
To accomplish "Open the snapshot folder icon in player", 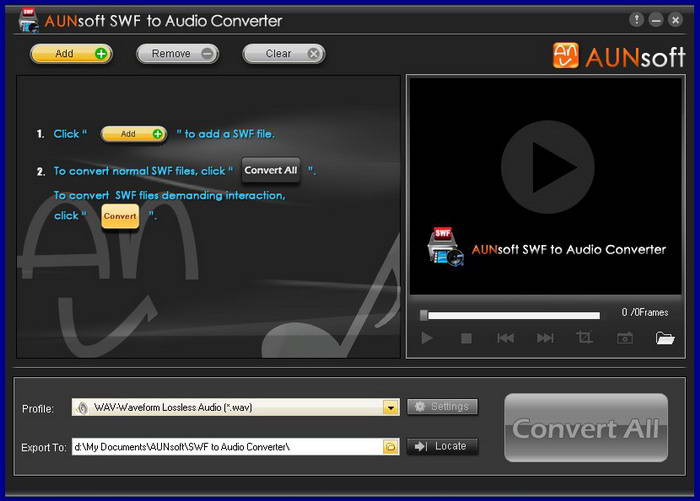I will click(665, 338).
